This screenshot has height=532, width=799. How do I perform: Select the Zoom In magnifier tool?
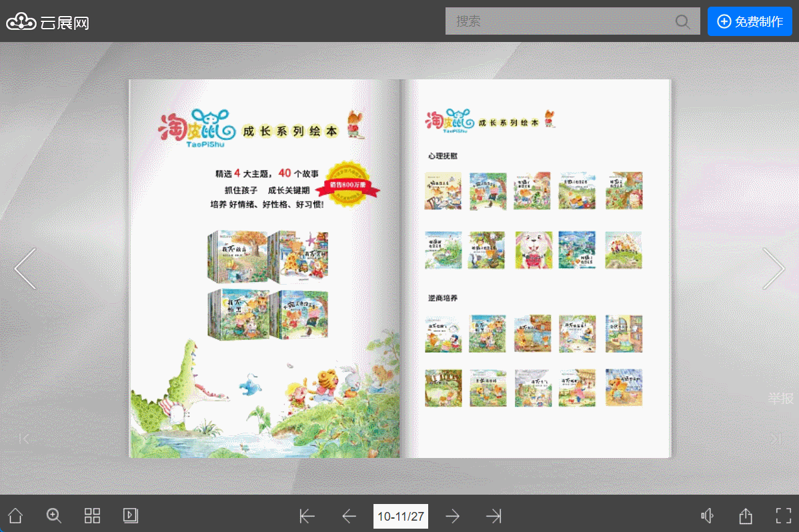click(x=53, y=515)
